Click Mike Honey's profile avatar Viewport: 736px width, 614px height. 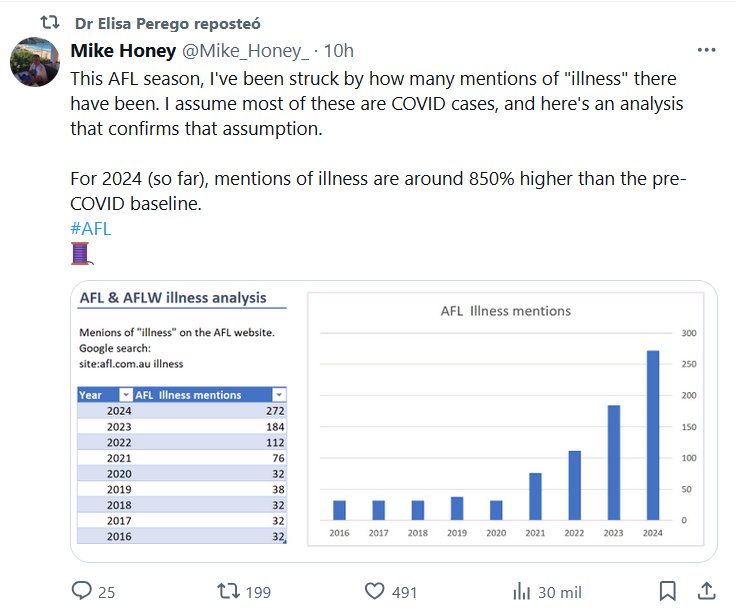[x=33, y=62]
